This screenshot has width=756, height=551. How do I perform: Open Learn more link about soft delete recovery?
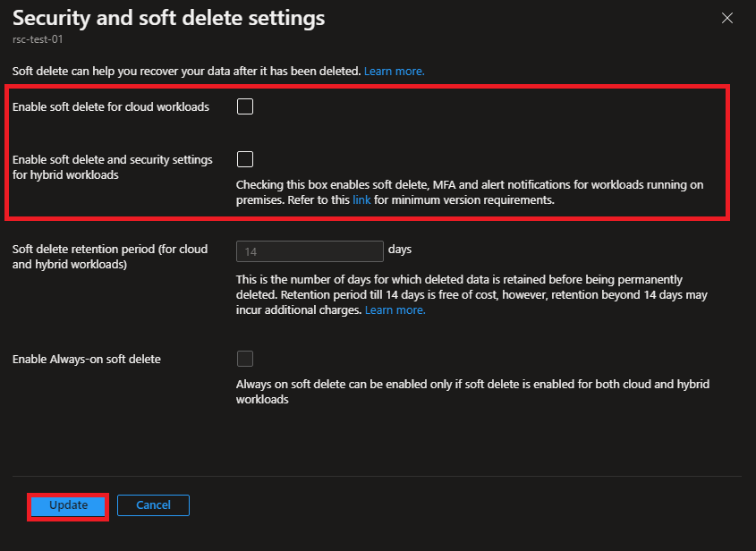coord(394,72)
